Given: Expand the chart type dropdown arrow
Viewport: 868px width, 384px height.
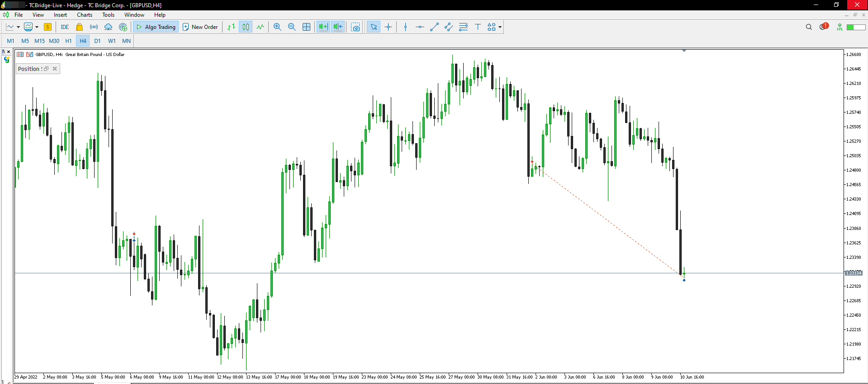Looking at the screenshot, I should coord(18,27).
